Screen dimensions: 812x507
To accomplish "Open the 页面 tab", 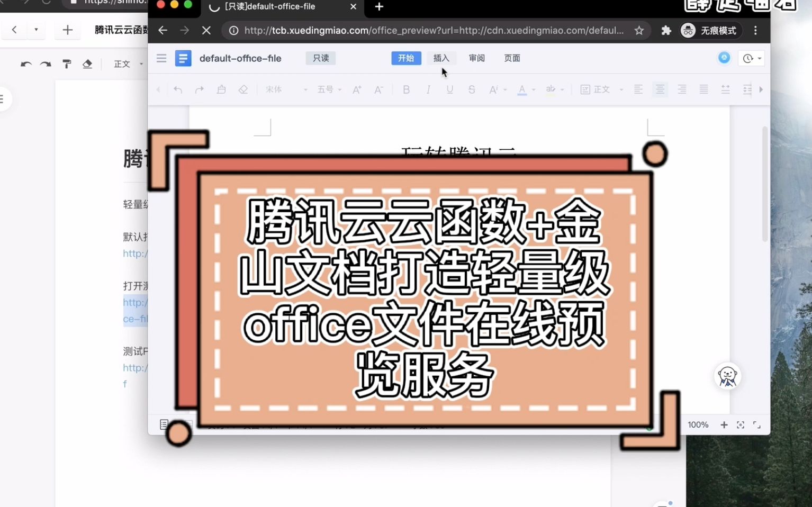I will (x=512, y=58).
